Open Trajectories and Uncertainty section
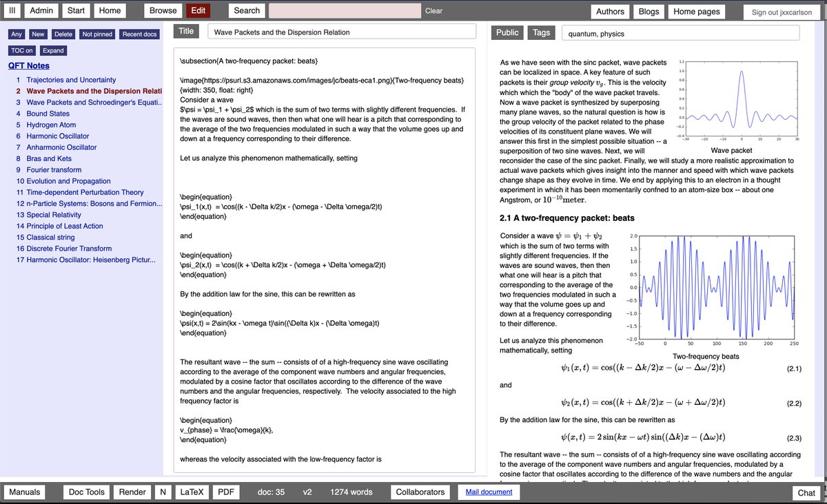This screenshot has width=827, height=504. tap(71, 80)
